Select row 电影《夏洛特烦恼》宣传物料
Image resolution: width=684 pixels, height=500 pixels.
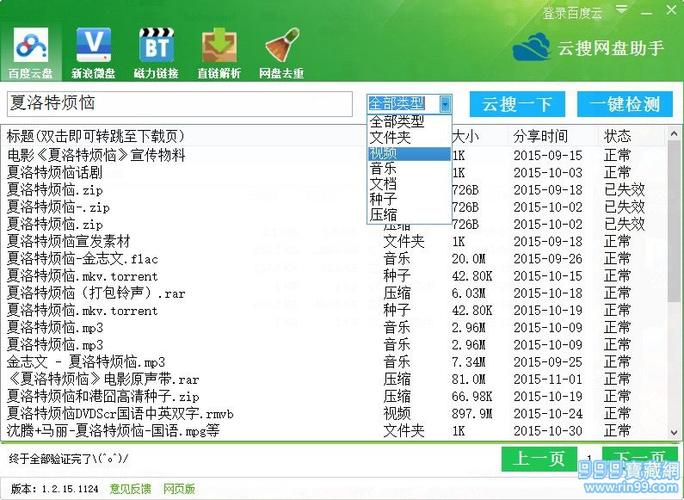335,155
